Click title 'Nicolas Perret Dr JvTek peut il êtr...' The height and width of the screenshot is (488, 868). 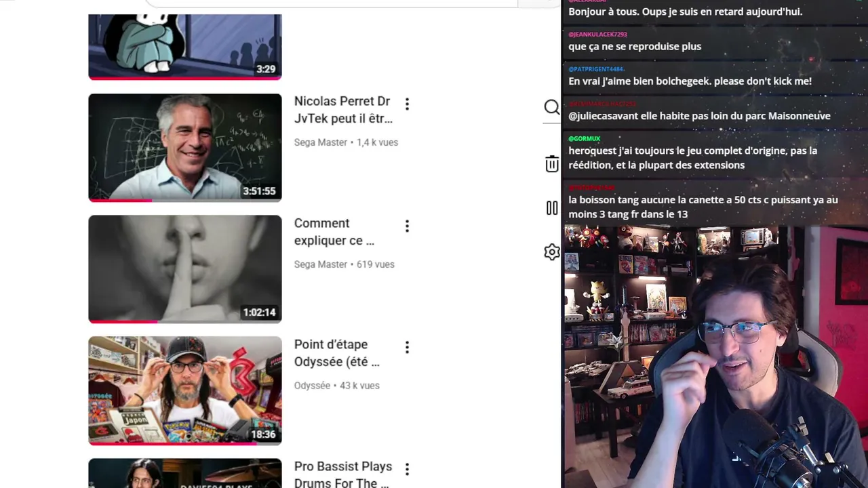click(x=343, y=110)
